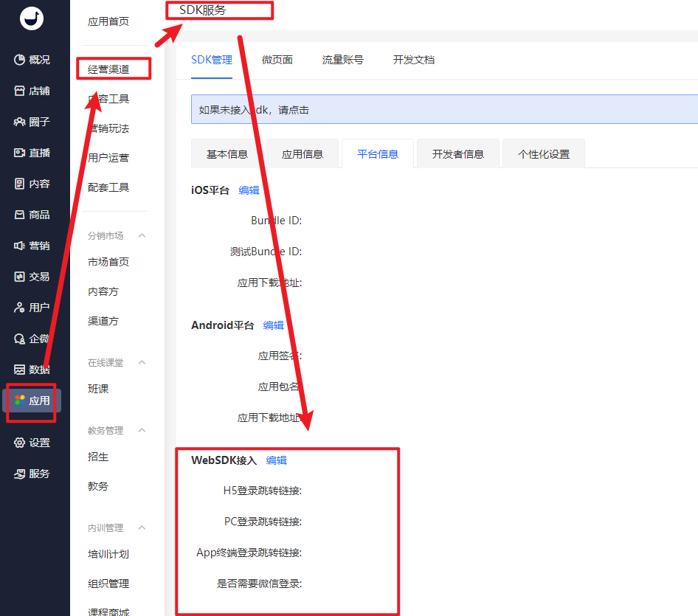This screenshot has height=616, width=698.
Task: Open the 店铺 shop icon
Action: coord(20,91)
